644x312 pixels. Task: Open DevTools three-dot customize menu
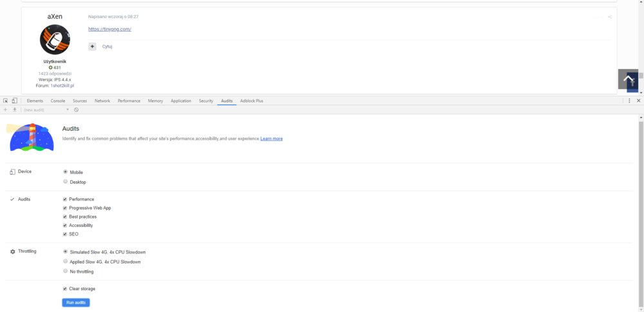coord(630,101)
